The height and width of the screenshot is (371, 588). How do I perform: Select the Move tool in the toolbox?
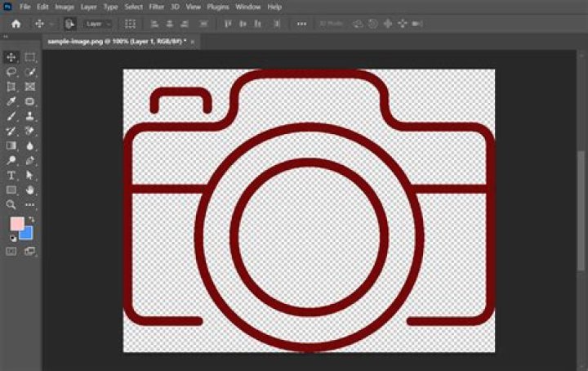[x=11, y=57]
